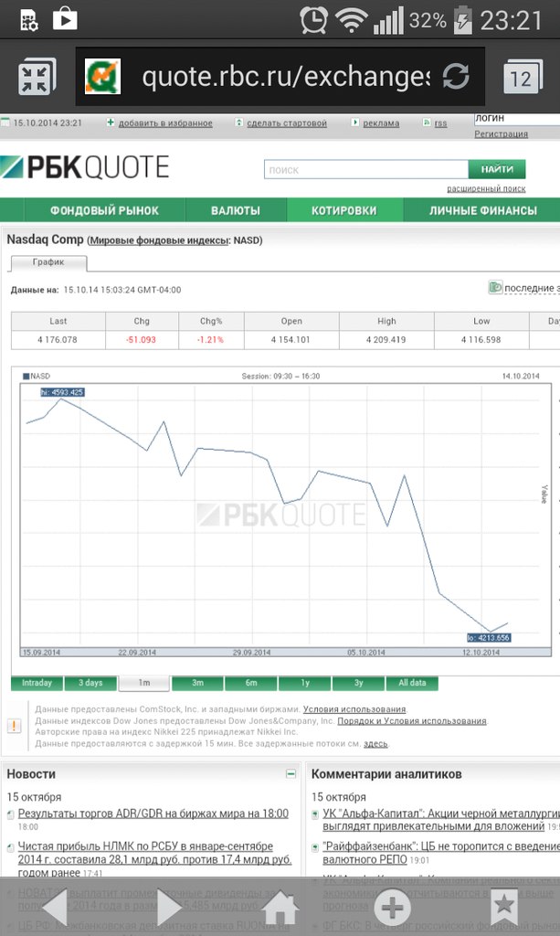Click the hi: 4593.425 chart marker
This screenshot has width=560, height=936.
(x=62, y=392)
